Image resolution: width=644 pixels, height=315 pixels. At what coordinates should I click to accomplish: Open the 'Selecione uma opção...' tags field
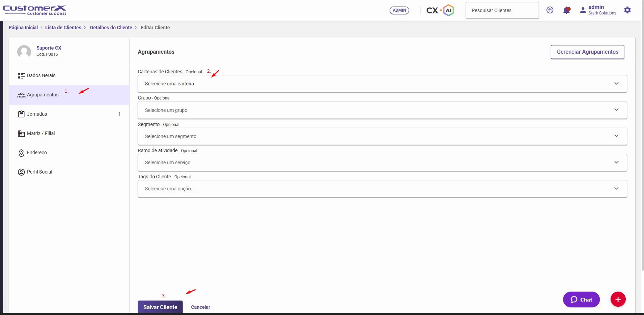[x=382, y=189]
